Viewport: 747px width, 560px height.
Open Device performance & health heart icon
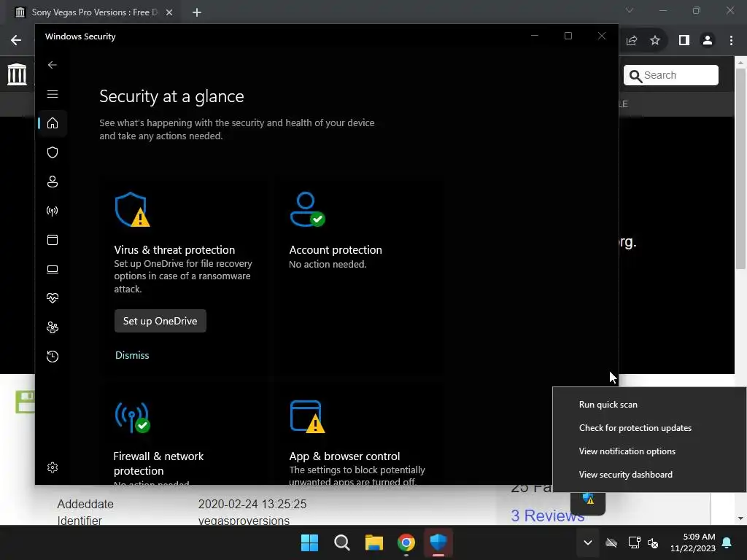(53, 298)
